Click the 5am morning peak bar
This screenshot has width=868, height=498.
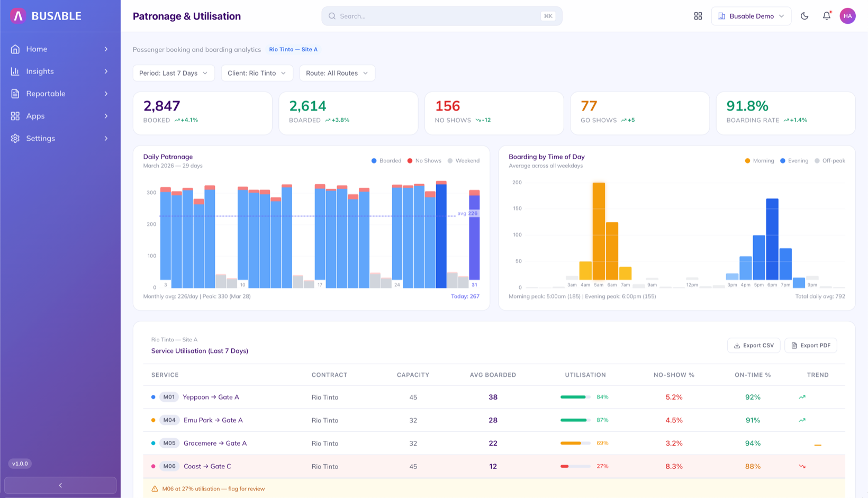click(599, 231)
